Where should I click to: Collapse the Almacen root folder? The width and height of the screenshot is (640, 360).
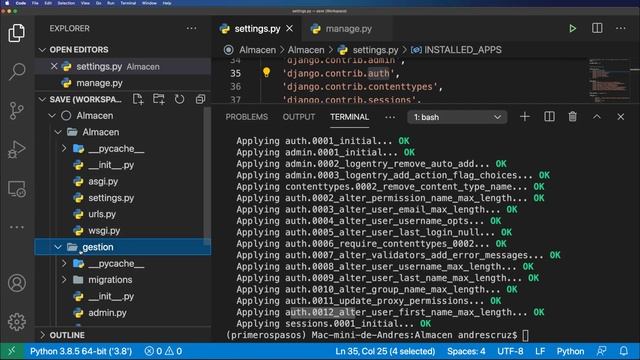52,116
